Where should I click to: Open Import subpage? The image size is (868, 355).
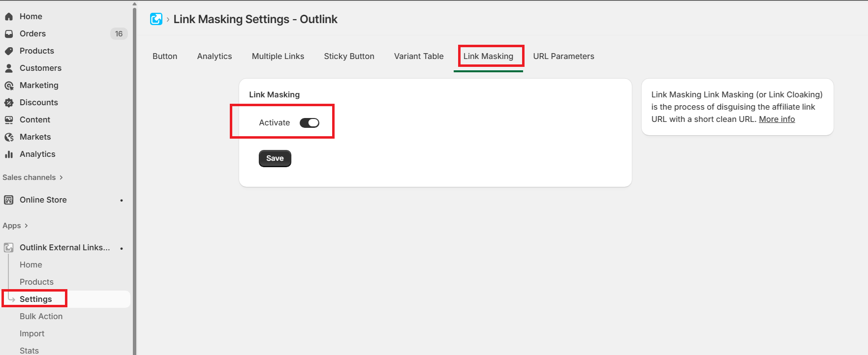(32, 333)
